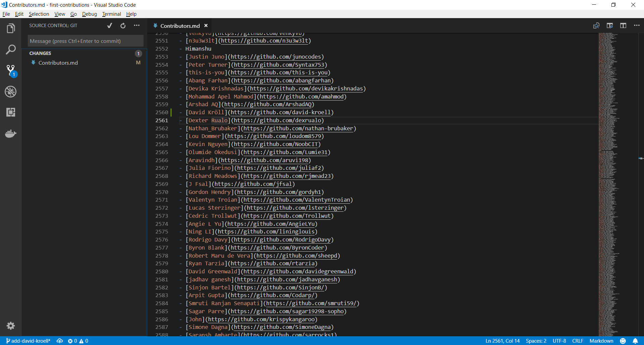Open Source Control More Actions menu
This screenshot has width=644, height=345.
point(137,25)
